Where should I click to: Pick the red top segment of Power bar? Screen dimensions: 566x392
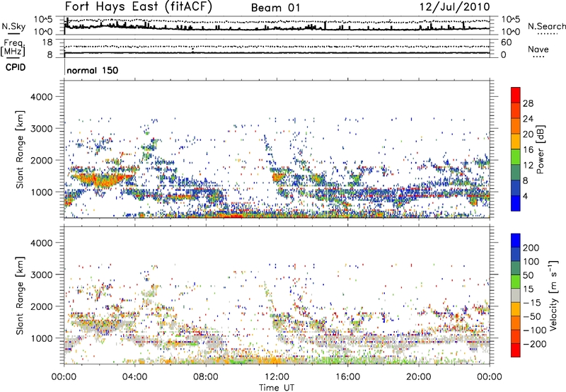(x=516, y=95)
